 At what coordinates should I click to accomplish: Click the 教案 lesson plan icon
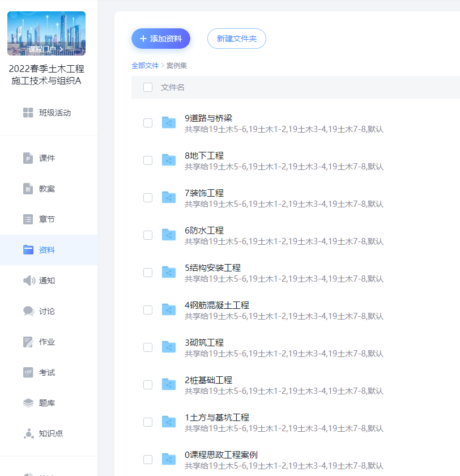pos(28,189)
